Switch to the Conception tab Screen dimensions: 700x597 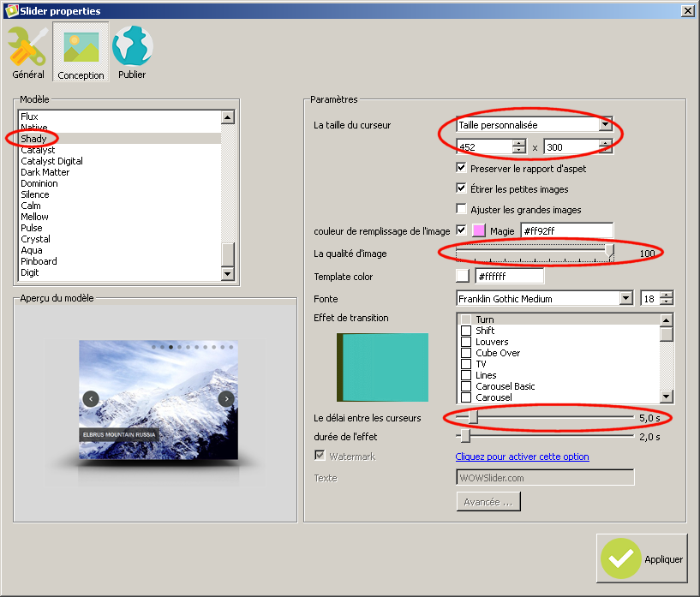81,52
